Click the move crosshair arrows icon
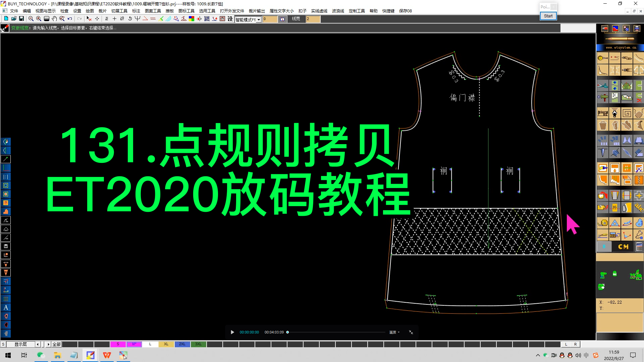The width and height of the screenshot is (644, 362). [x=97, y=19]
